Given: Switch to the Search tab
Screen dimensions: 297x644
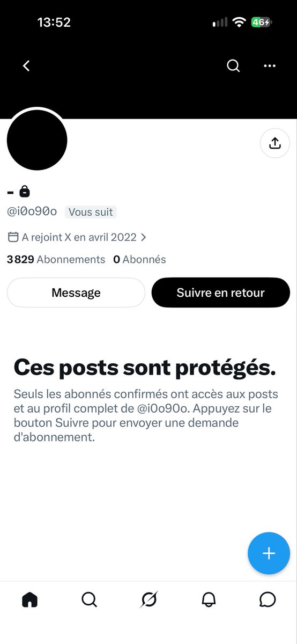Looking at the screenshot, I should [x=89, y=599].
